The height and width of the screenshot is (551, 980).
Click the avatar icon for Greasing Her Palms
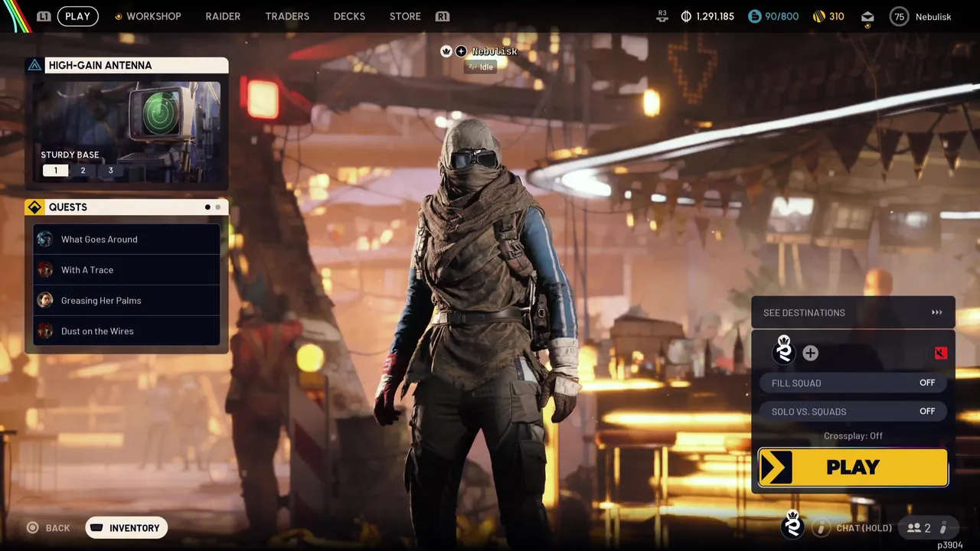(45, 300)
